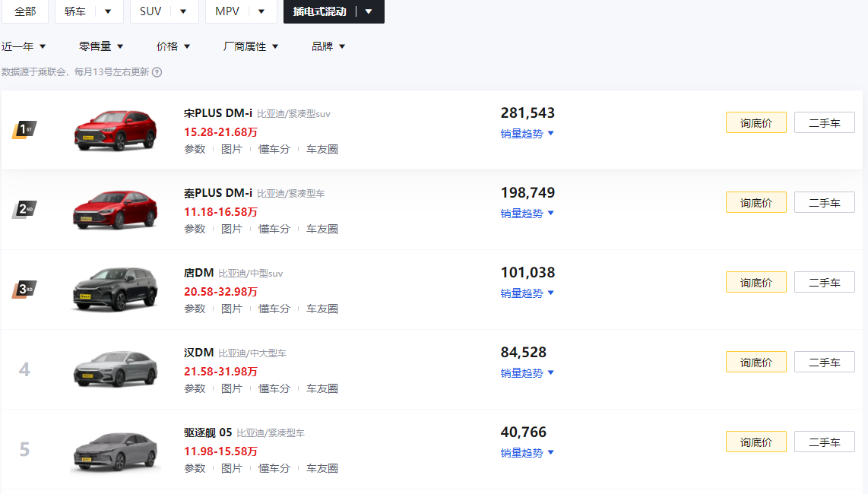Open the MPV category dropdown arrow
The image size is (868, 494).
tap(261, 11)
